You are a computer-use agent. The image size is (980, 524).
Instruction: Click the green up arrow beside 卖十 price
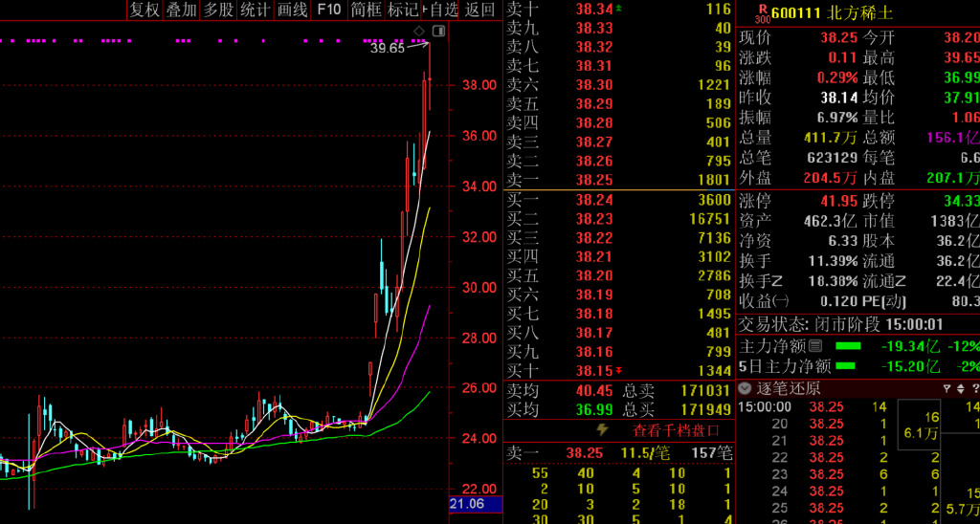(x=618, y=9)
